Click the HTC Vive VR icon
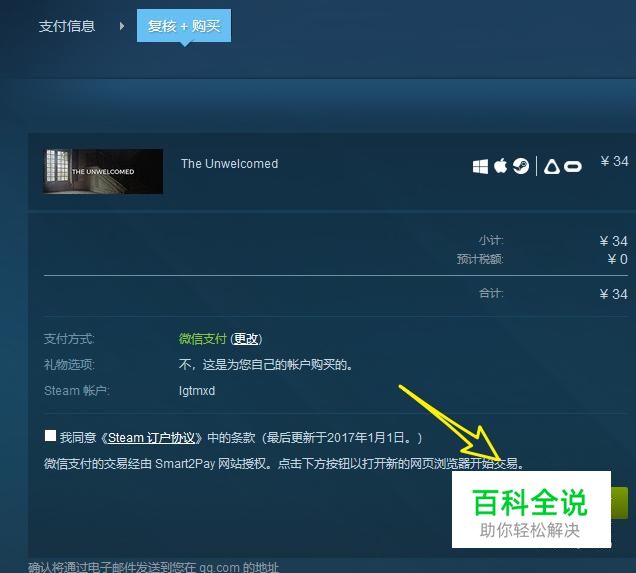This screenshot has height=573, width=636. tap(552, 167)
